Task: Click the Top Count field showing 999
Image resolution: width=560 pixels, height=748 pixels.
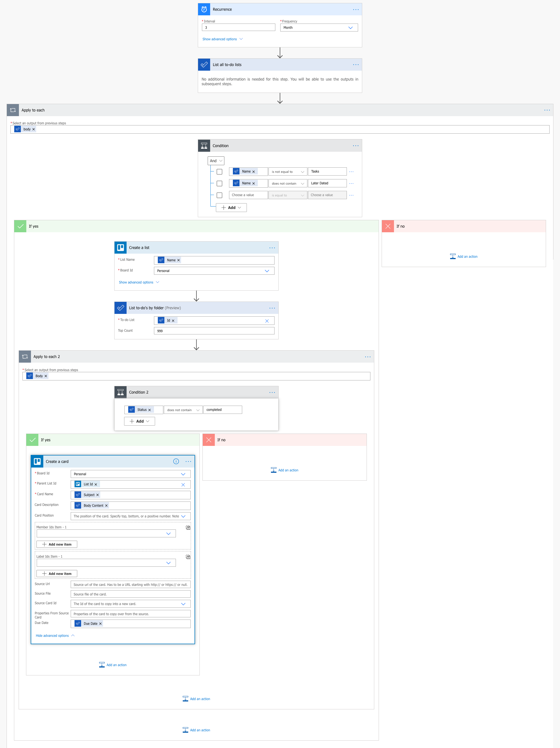Action: coord(214,331)
